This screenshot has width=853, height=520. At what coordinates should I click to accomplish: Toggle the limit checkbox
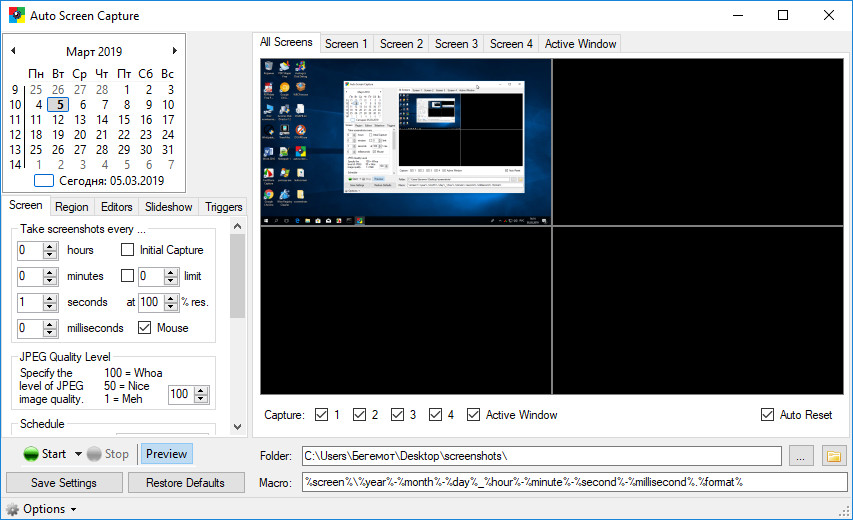pos(127,276)
